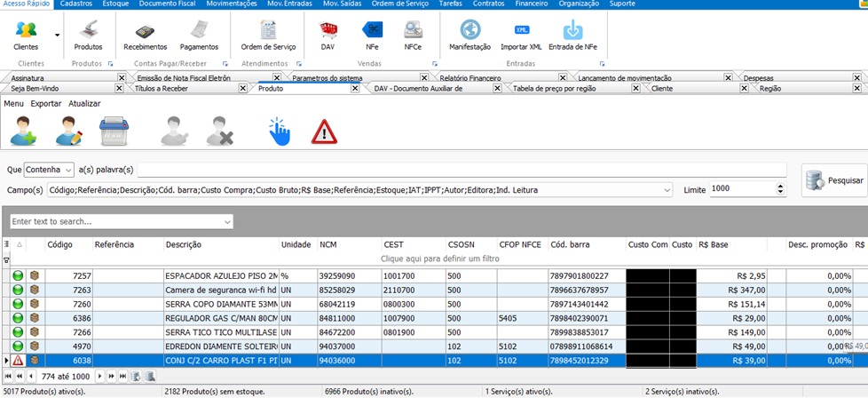
Task: Click the Exportar menu link
Action: 46,104
